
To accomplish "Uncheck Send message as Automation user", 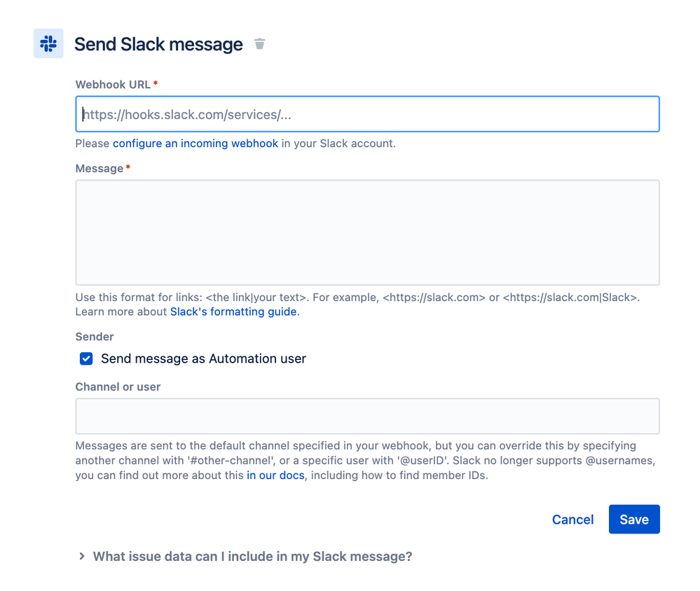I will [x=86, y=359].
